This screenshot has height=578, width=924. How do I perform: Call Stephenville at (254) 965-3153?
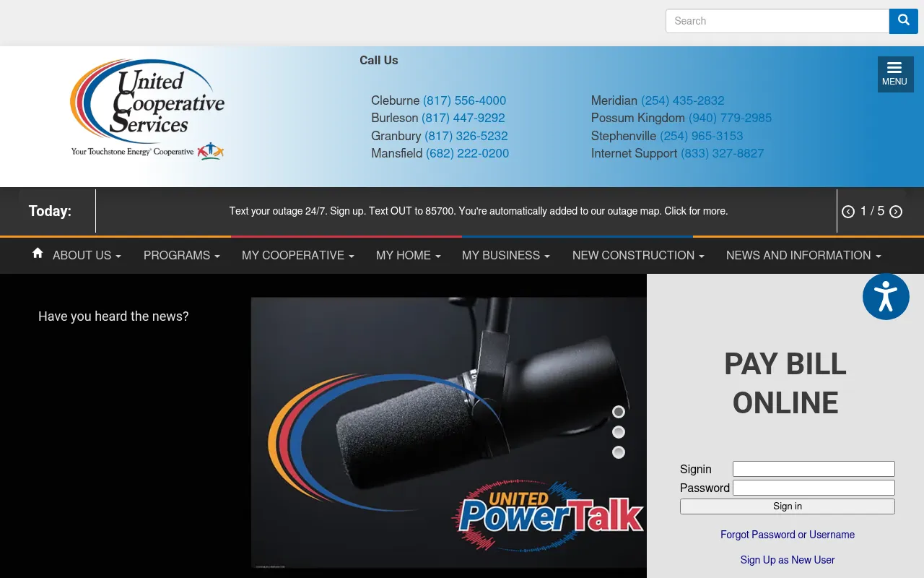coord(701,136)
